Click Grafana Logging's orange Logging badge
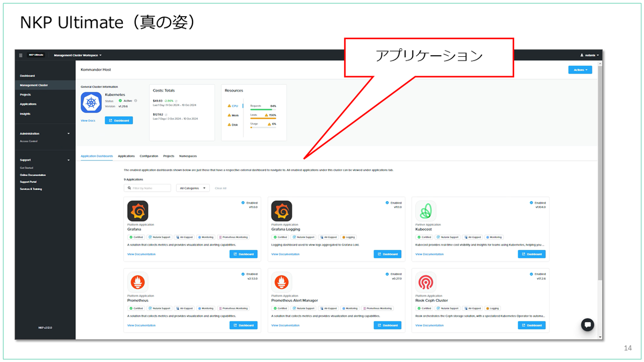 (x=348, y=237)
